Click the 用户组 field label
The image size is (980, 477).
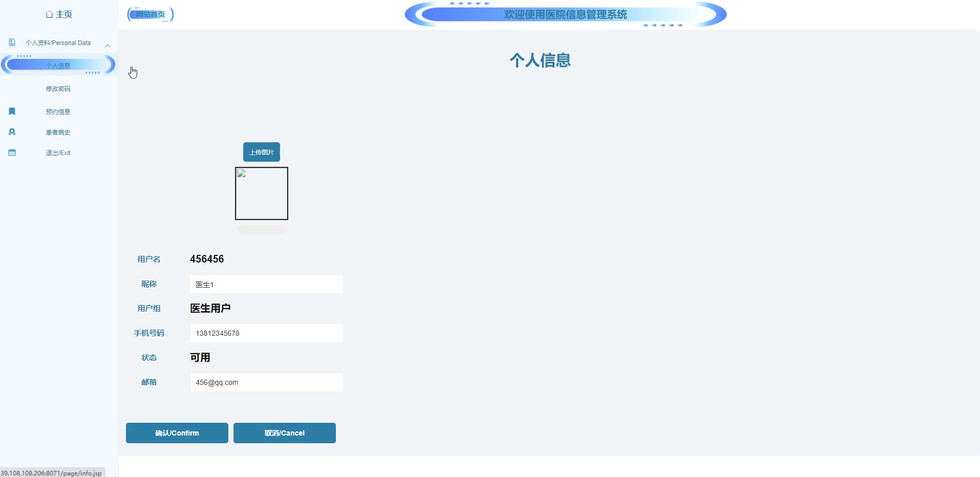(x=149, y=308)
